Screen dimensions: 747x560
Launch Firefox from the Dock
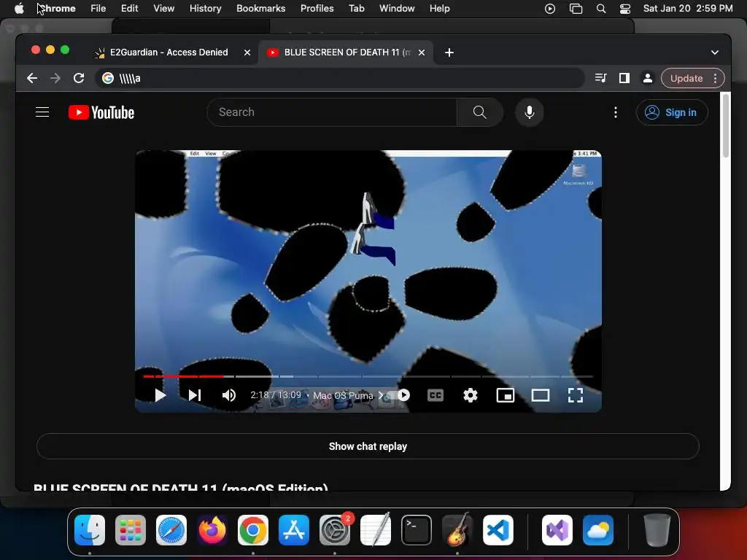tap(212, 530)
